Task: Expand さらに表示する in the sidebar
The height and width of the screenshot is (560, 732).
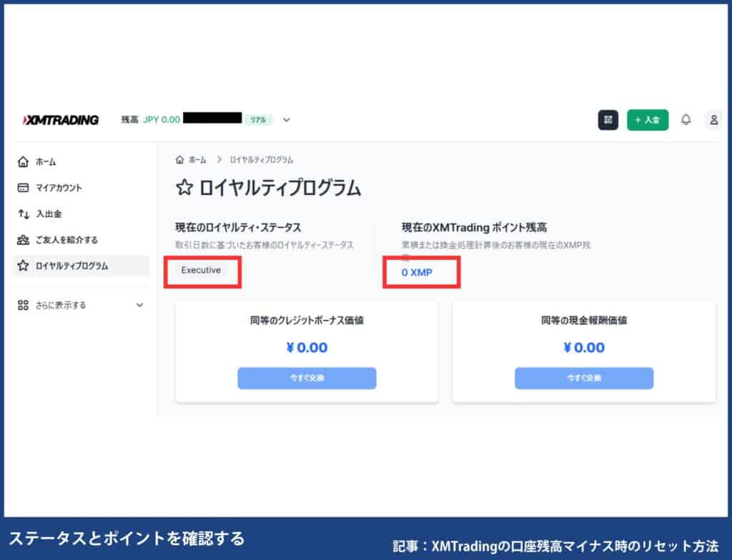Action: click(x=80, y=305)
